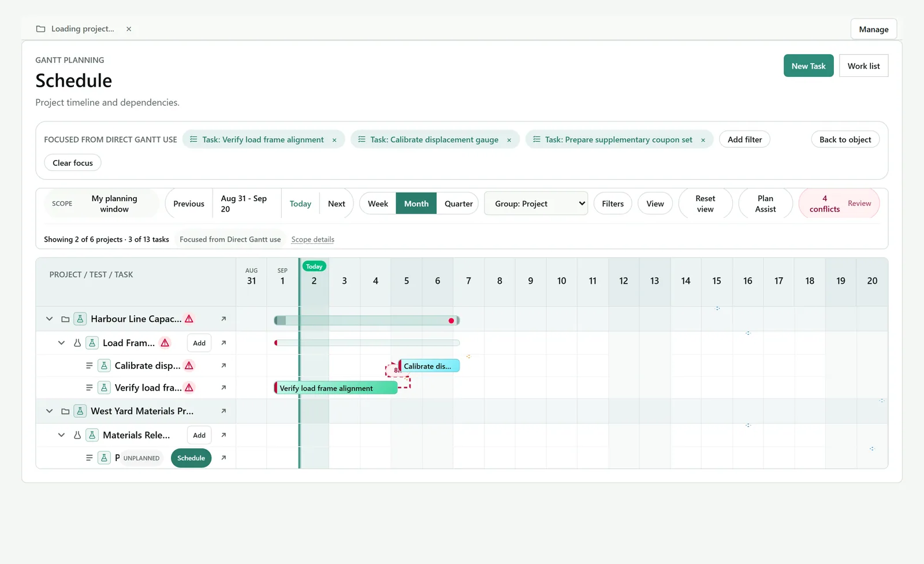Open Plan Assist
Viewport: 924px width, 564px height.
pos(765,203)
